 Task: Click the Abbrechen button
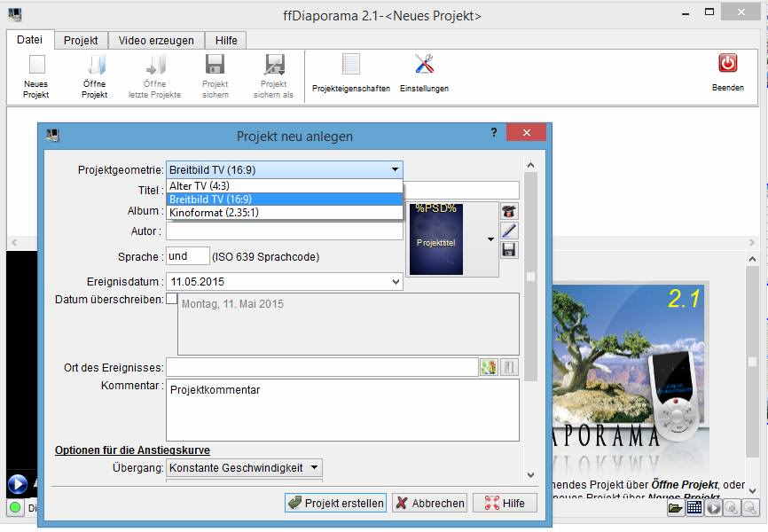pos(429,503)
